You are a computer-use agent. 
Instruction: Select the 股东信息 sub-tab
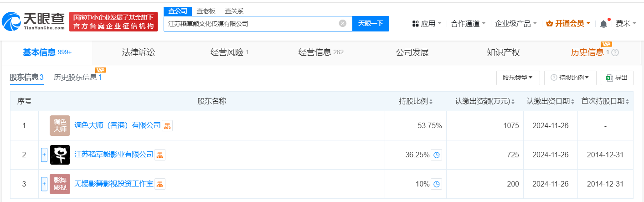26,78
